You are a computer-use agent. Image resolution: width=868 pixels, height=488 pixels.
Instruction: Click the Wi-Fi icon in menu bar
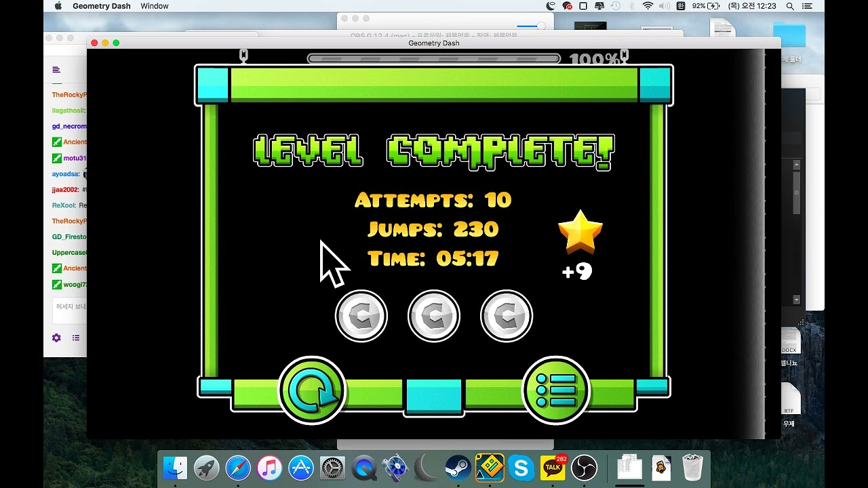648,6
